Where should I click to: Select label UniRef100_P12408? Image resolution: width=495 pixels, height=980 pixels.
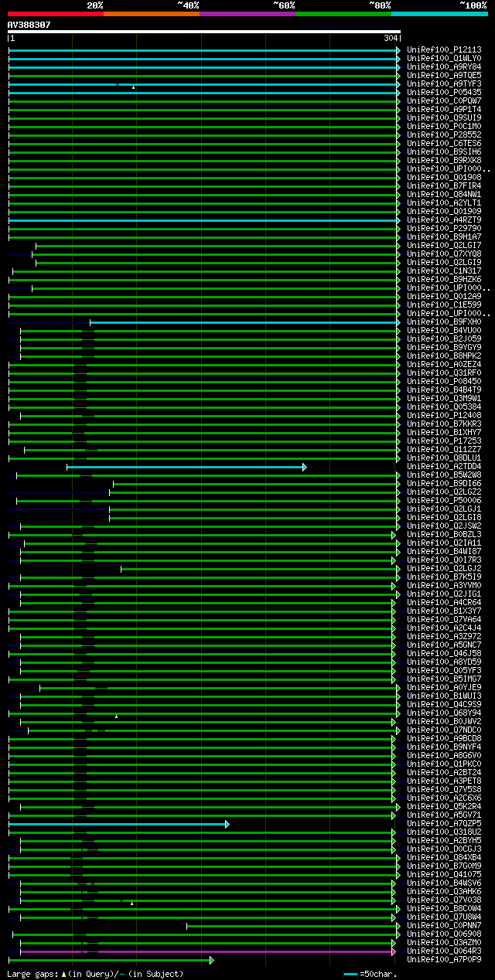[x=444, y=415]
